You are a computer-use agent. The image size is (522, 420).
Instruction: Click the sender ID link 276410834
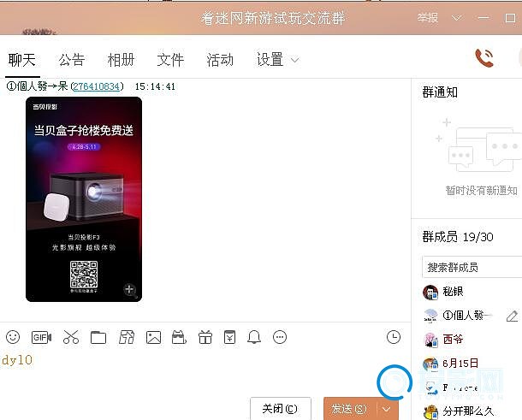[x=97, y=86]
